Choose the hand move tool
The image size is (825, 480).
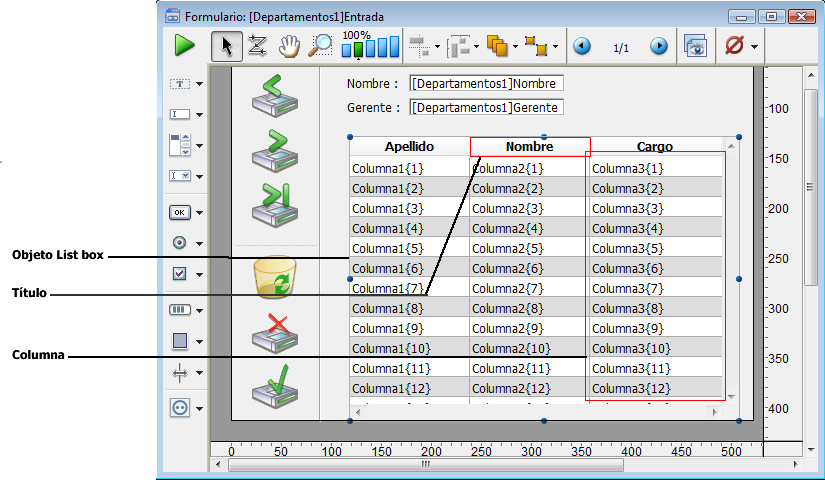pyautogui.click(x=289, y=46)
